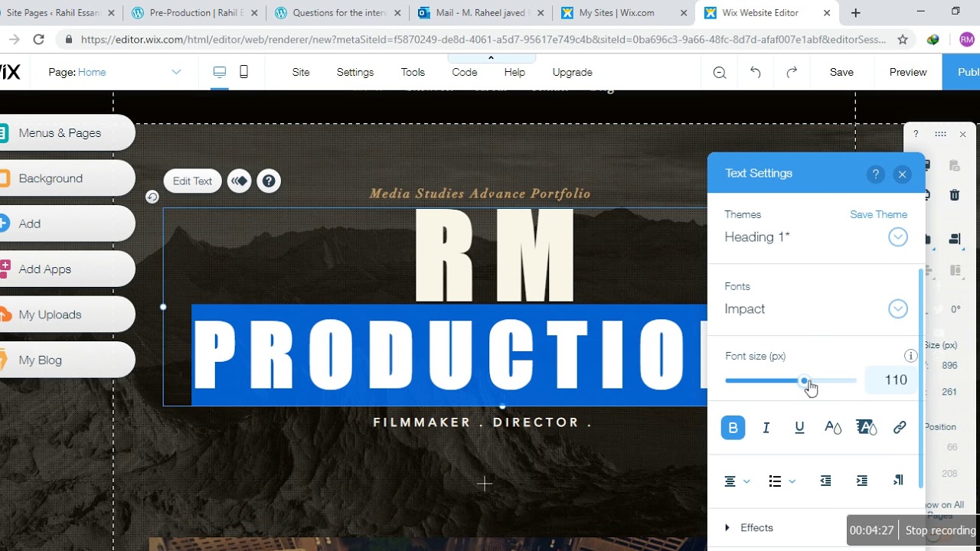
Task: Open editor toolbar help question mark
Action: coord(916,134)
